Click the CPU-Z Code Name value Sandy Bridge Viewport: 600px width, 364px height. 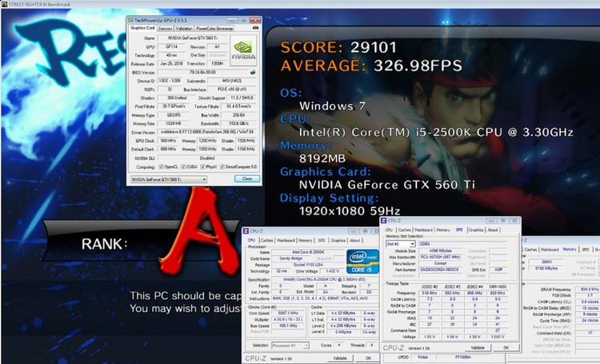coord(291,258)
